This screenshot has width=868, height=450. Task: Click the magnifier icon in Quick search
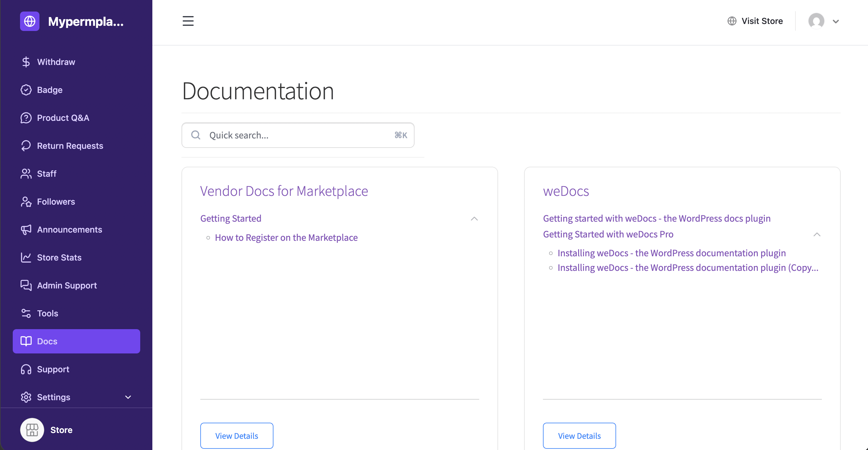196,135
